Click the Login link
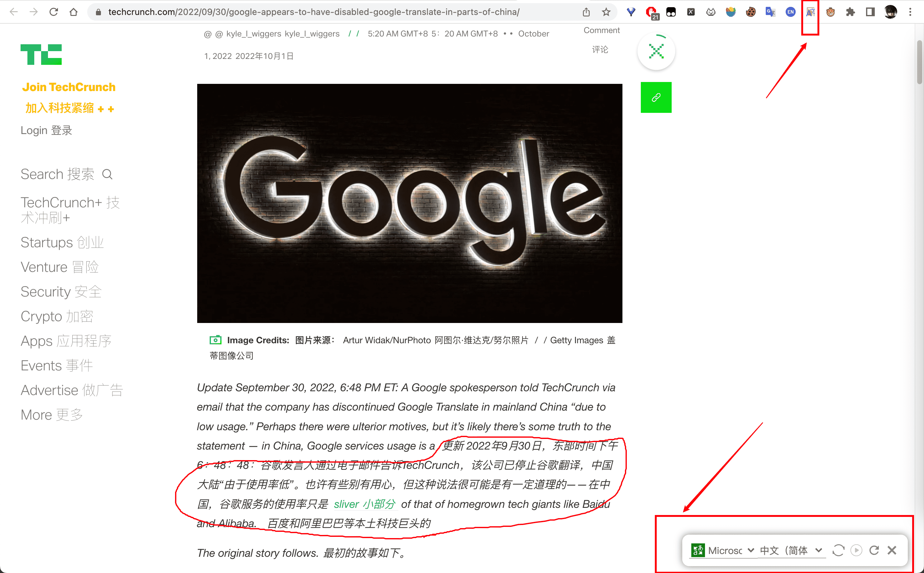 [x=46, y=130]
